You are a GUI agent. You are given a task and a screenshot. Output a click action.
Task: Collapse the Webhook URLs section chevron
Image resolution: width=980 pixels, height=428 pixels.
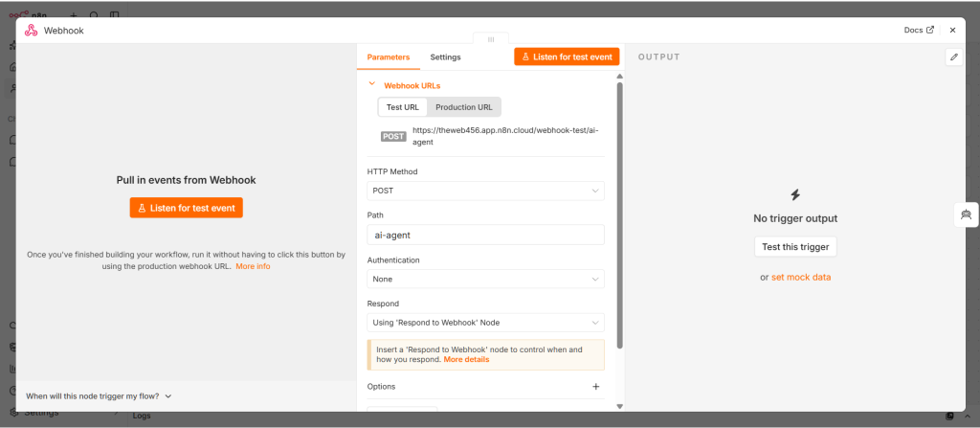[x=372, y=83]
